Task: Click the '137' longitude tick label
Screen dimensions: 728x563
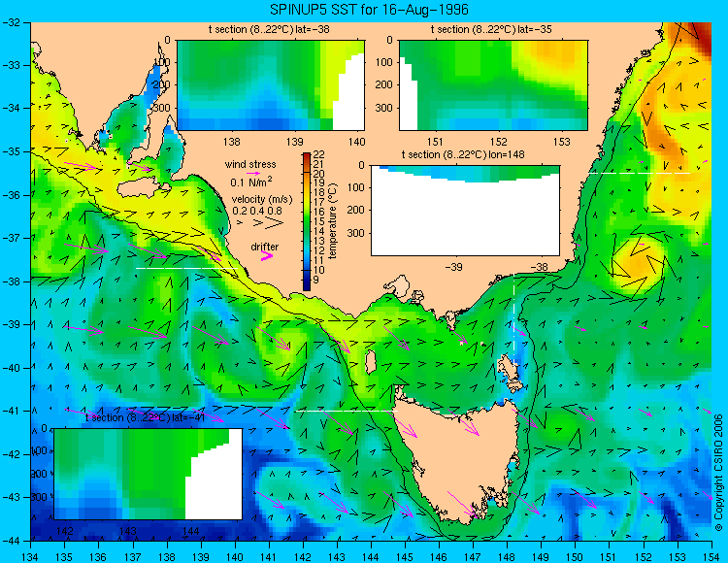Action: (132, 557)
